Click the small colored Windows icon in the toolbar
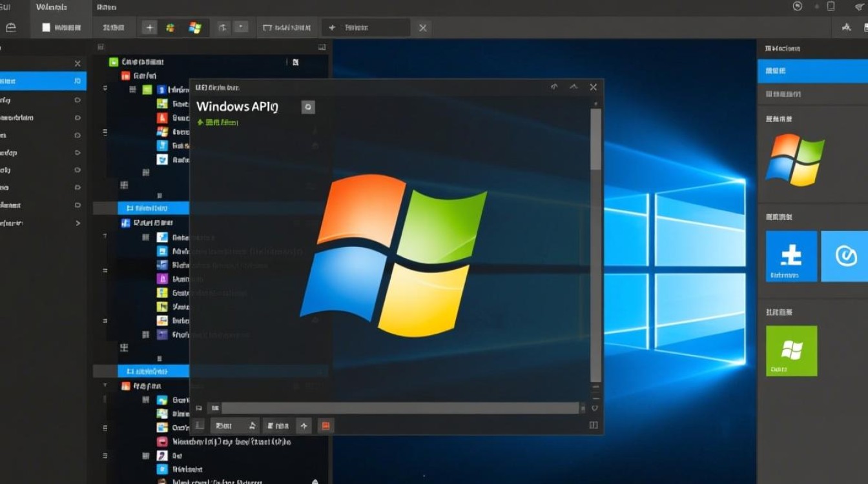Screen dimensions: 868x484 [x=171, y=27]
